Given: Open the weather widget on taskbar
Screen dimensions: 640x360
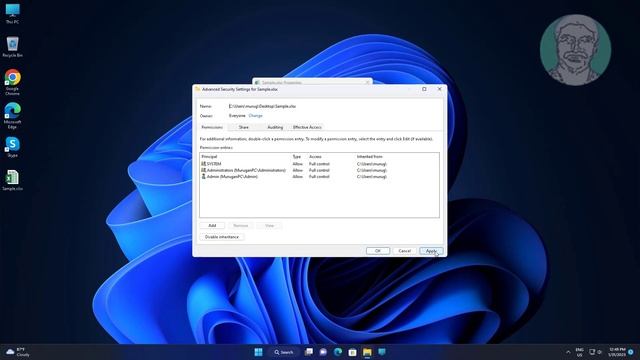Looking at the screenshot, I should pos(18,352).
